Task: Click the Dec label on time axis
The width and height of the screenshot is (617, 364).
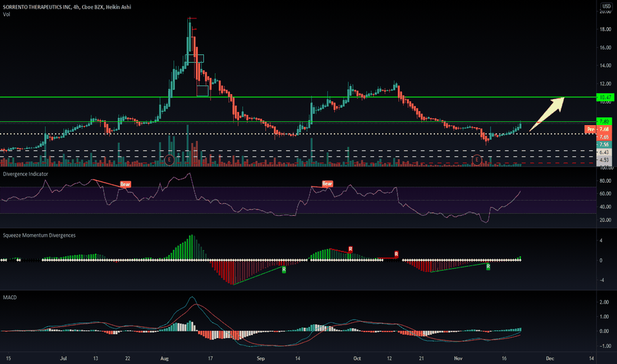Action: click(550, 359)
